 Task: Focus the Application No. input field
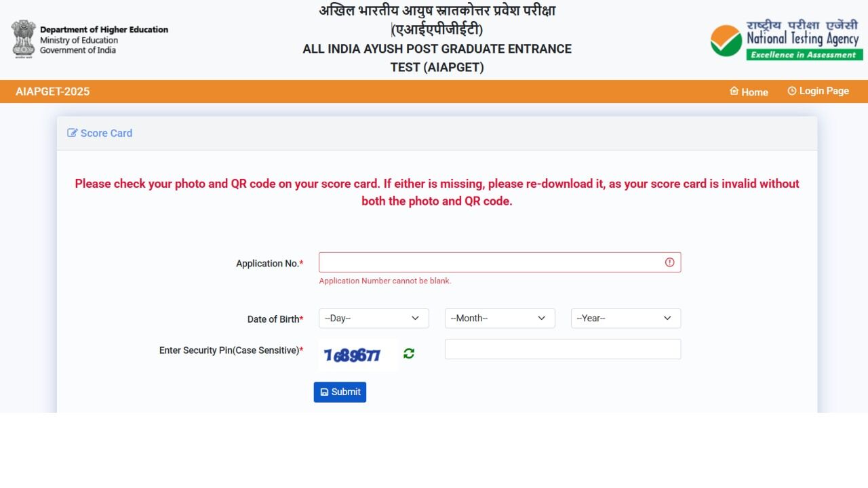click(x=500, y=262)
